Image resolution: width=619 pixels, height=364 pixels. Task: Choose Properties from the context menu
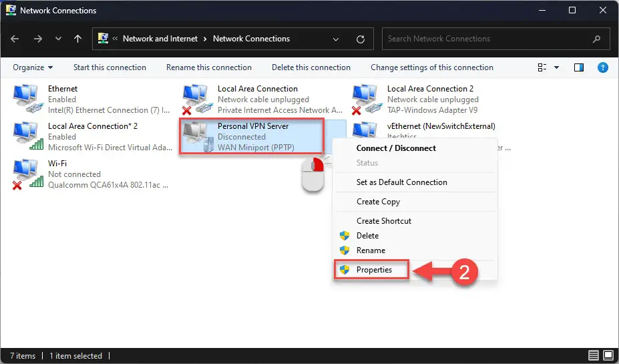pos(373,270)
